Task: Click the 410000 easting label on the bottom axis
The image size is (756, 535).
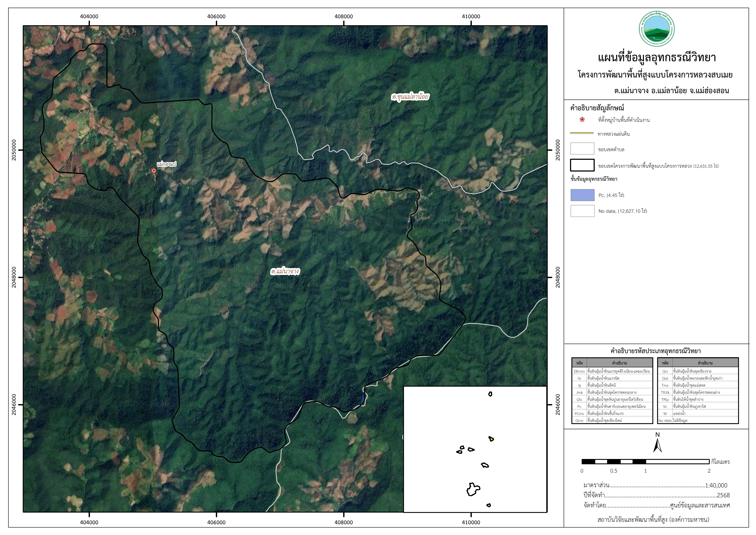Action: click(x=471, y=522)
